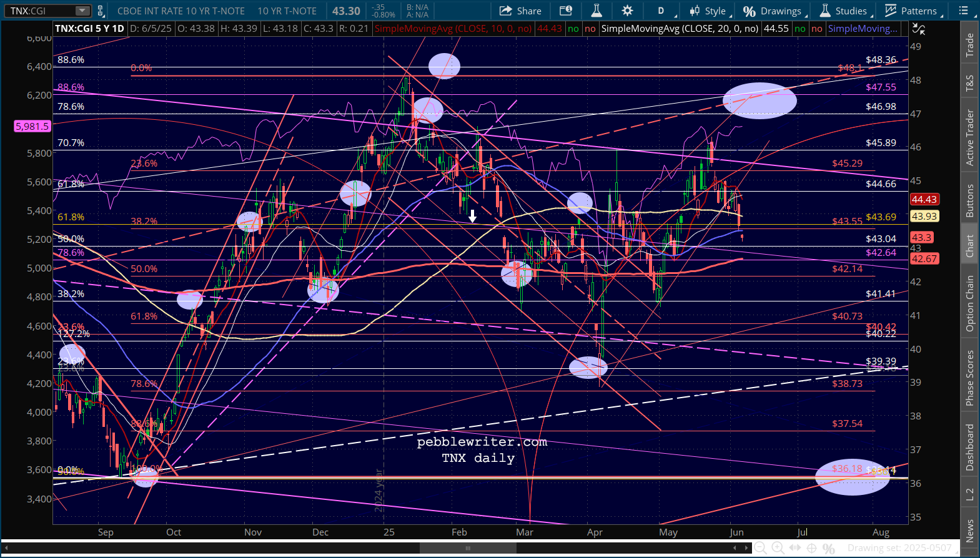Viewport: 980px width, 558px height.
Task: Click the percent drawing tools icon at bottom
Action: [829, 548]
